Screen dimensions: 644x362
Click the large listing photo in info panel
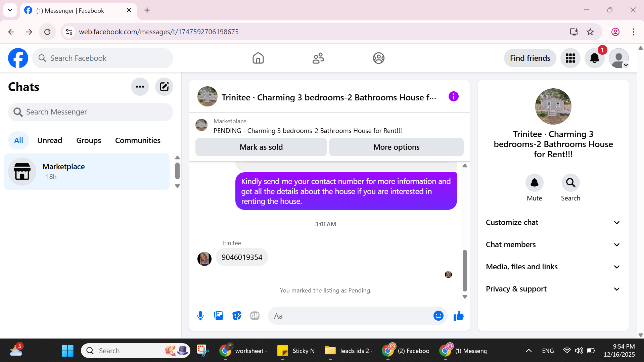553,106
